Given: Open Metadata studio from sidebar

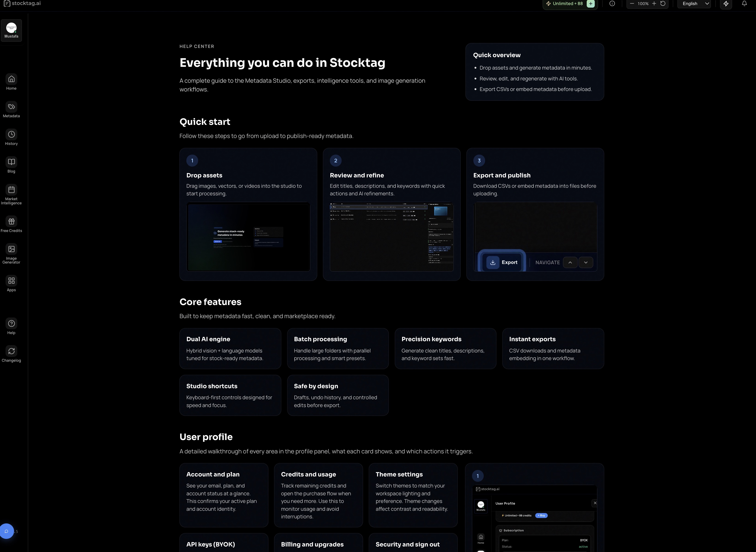Looking at the screenshot, I should click(x=11, y=107).
